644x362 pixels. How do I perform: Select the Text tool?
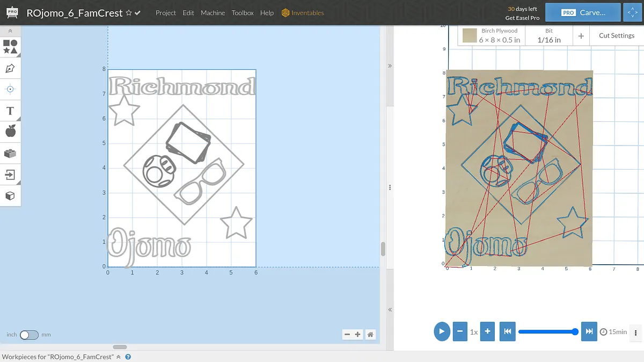10,111
